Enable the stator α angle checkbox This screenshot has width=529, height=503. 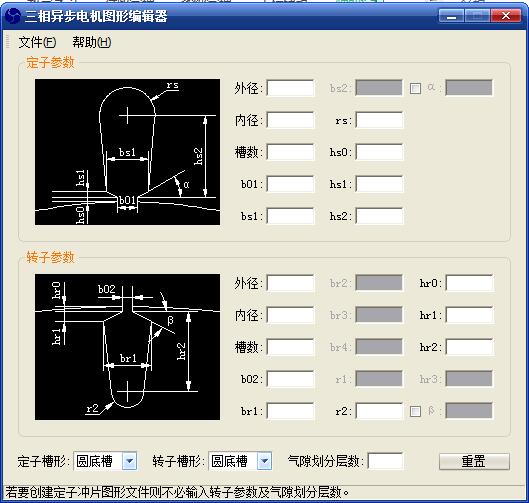(x=415, y=88)
